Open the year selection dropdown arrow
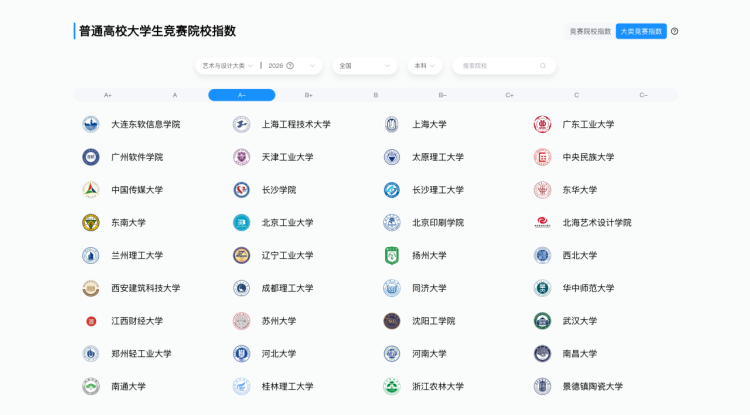 [x=312, y=66]
